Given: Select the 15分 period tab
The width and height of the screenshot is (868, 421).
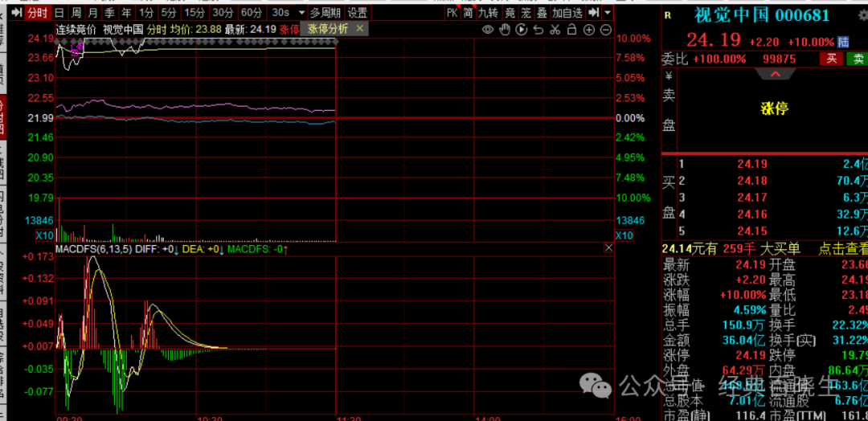Looking at the screenshot, I should 194,13.
